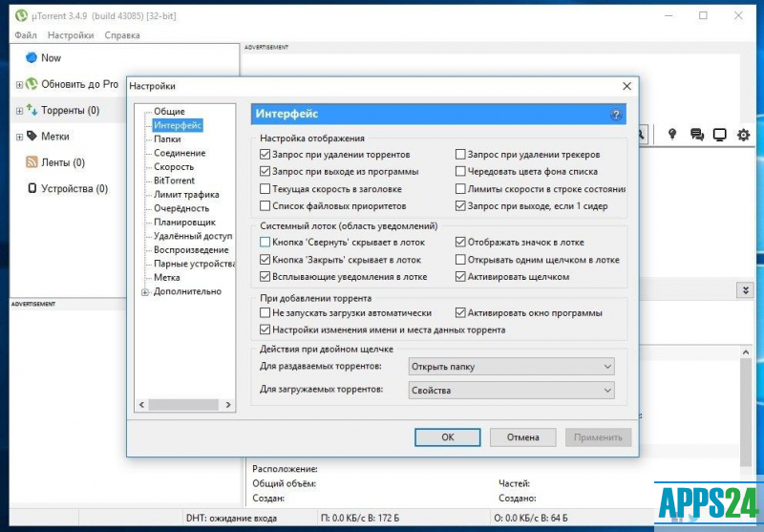Toggle 'Всплывающие уведомления в лотке' checkbox
Screen dimensions: 764x532
[x=265, y=277]
